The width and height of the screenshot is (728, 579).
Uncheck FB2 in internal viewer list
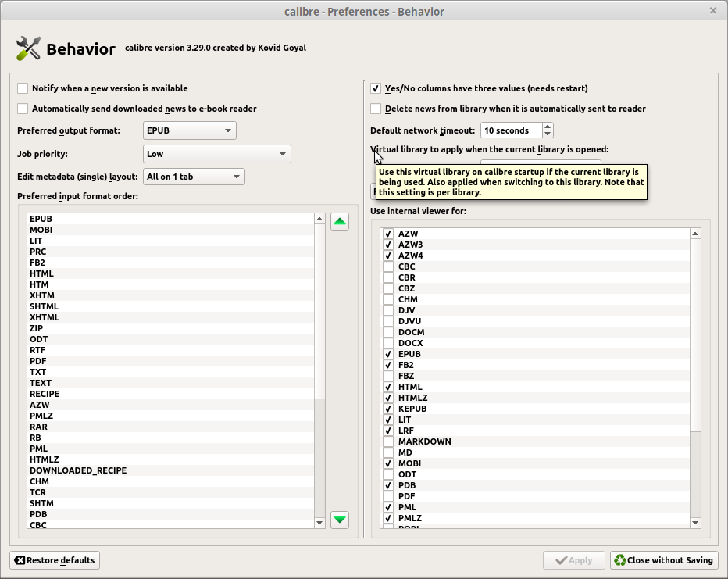tap(388, 365)
